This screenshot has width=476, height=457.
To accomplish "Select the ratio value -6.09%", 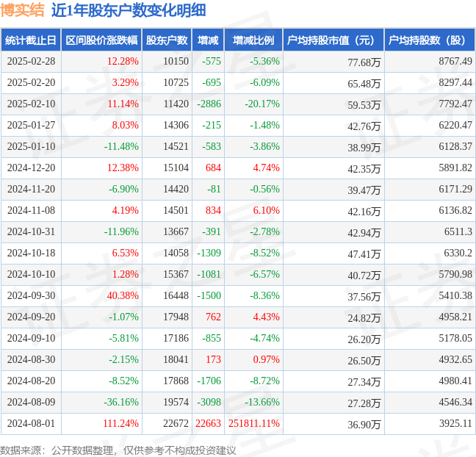I will 264,82.
